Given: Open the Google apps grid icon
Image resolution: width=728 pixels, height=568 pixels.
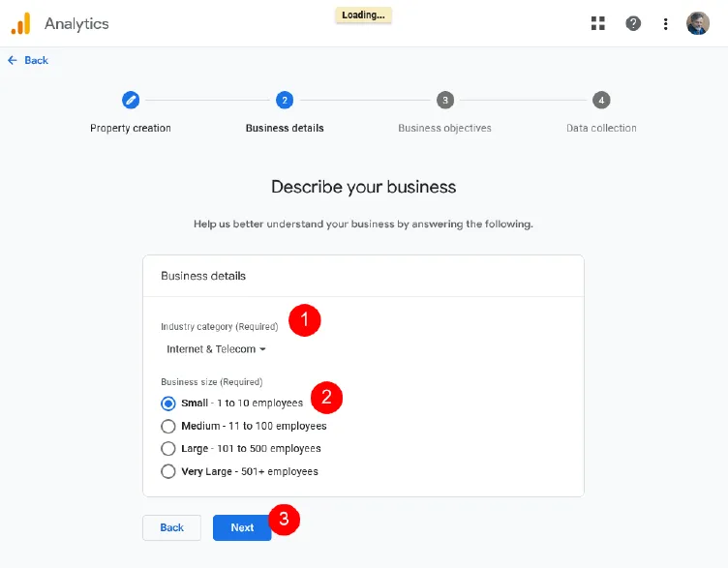Looking at the screenshot, I should 598,23.
